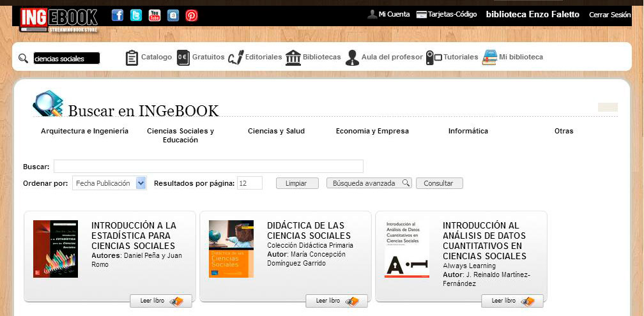
Task: Open Tarjetas-Código link
Action: pos(452,14)
